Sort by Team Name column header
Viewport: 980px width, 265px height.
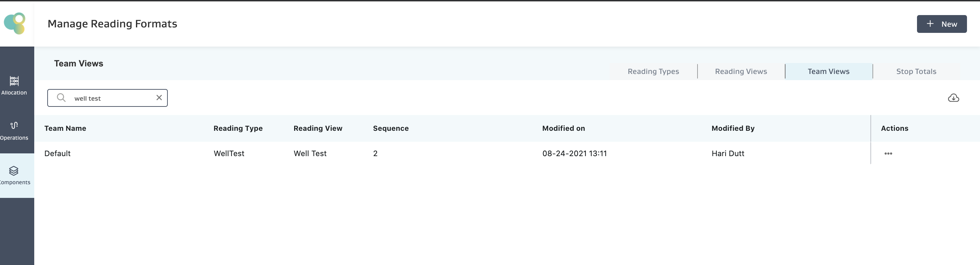tap(65, 128)
